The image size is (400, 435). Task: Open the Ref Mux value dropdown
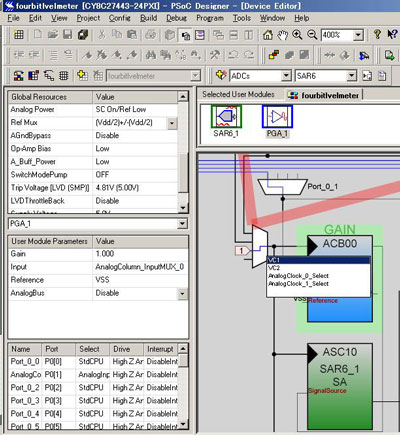coord(172,123)
